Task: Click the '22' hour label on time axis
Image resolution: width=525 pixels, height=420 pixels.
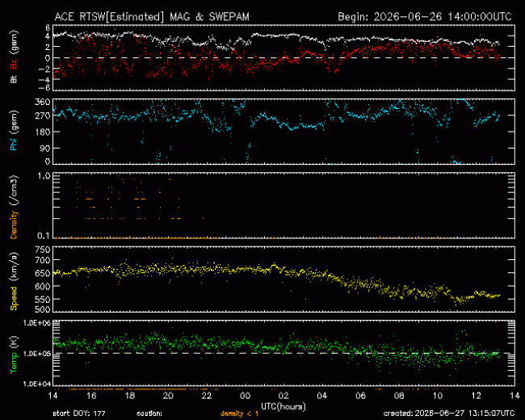Action: [207, 396]
